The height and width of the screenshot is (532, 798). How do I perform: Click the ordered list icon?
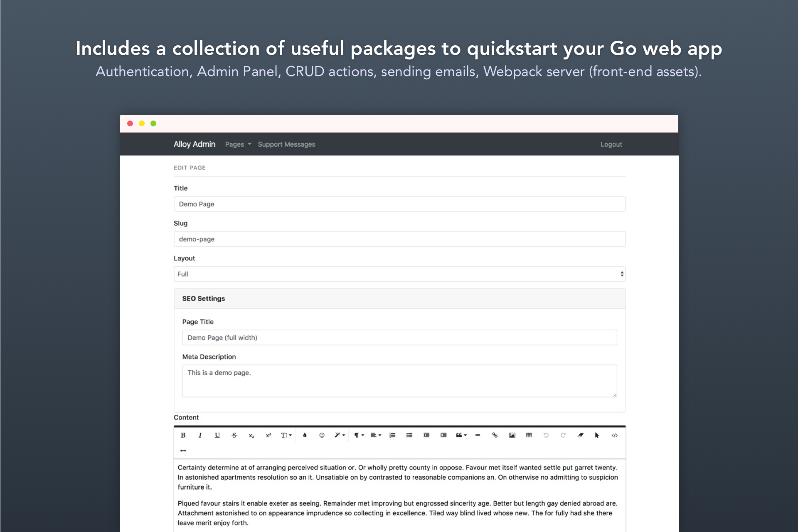392,435
